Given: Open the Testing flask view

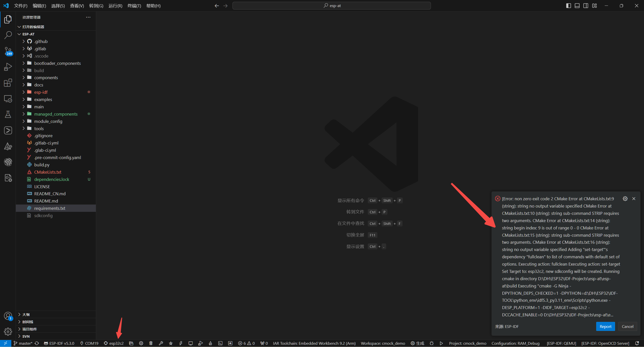Looking at the screenshot, I should click(8, 115).
